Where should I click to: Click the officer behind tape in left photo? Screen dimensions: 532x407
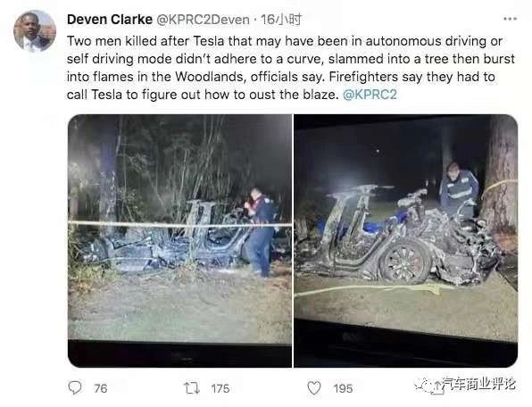click(x=261, y=232)
